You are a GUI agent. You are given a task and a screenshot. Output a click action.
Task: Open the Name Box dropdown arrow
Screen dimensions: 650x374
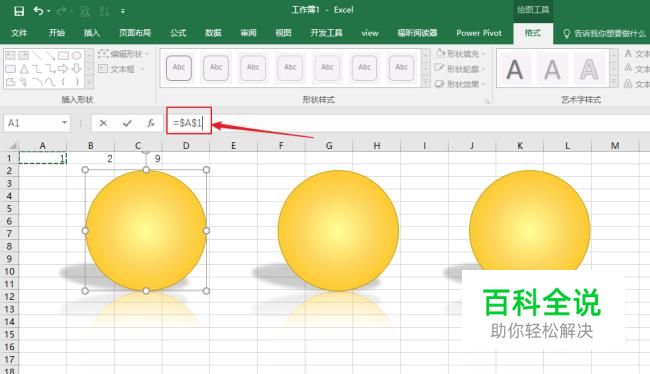coord(64,123)
